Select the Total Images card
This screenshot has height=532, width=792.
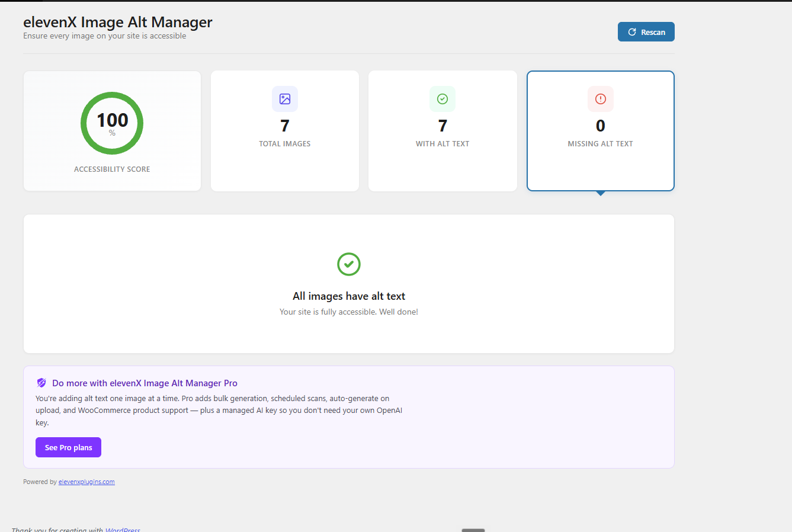point(285,131)
